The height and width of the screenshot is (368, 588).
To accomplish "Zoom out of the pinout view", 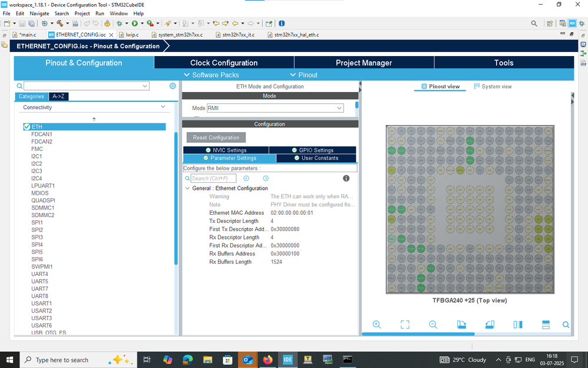I will [x=433, y=324].
